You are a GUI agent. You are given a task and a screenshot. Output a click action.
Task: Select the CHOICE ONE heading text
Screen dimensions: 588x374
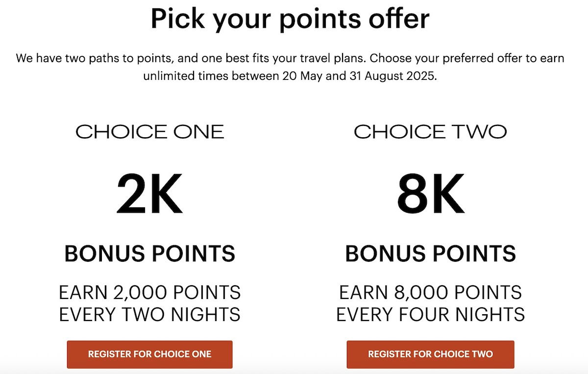150,132
